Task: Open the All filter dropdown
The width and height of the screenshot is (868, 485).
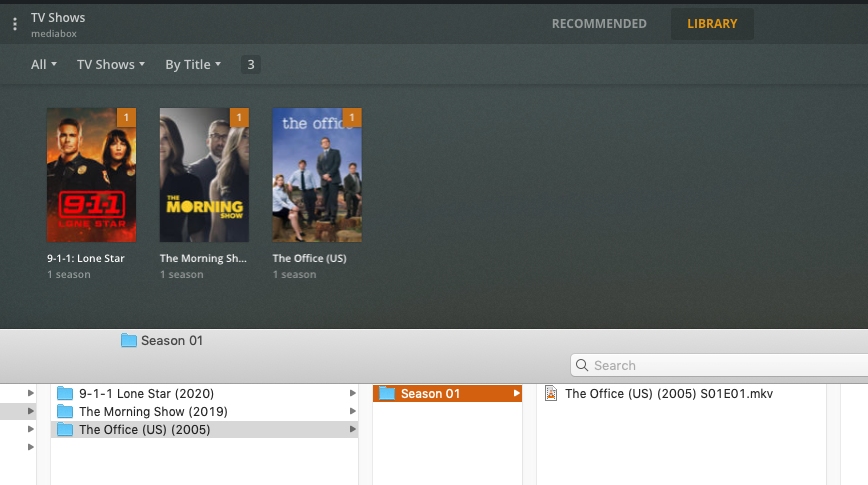Action: [44, 64]
